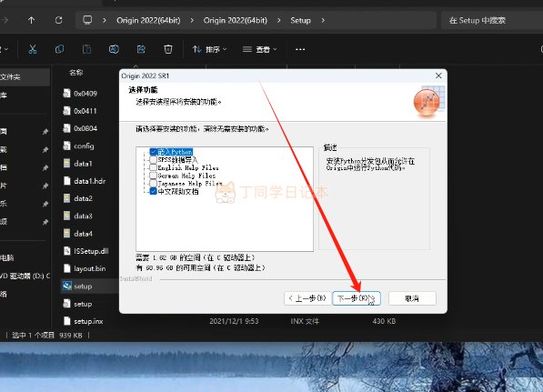
Task: Open the 查看 view dropdown
Action: click(260, 49)
